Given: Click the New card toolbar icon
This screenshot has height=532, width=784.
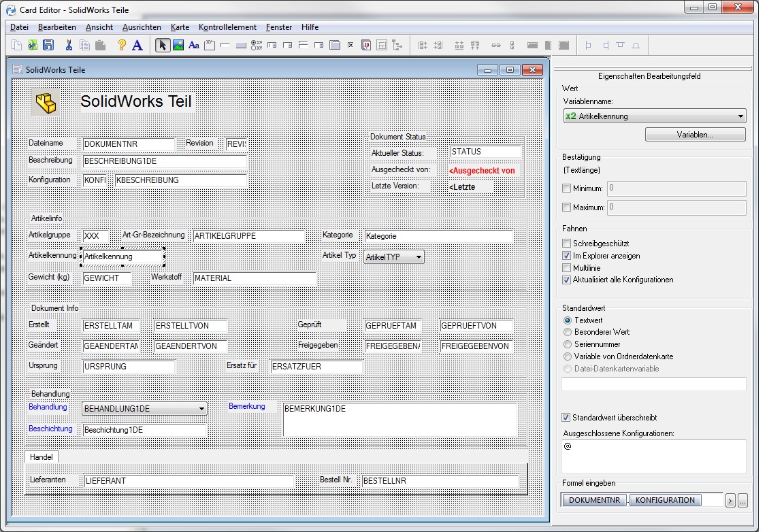Looking at the screenshot, I should tap(16, 46).
